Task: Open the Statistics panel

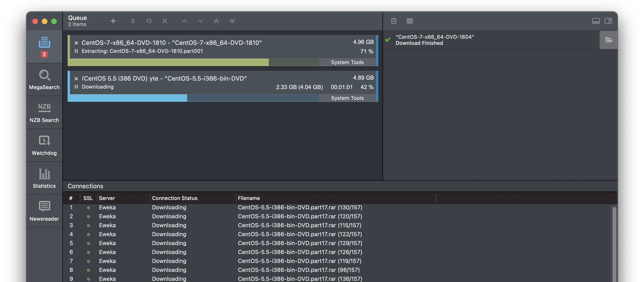Action: coord(44,178)
